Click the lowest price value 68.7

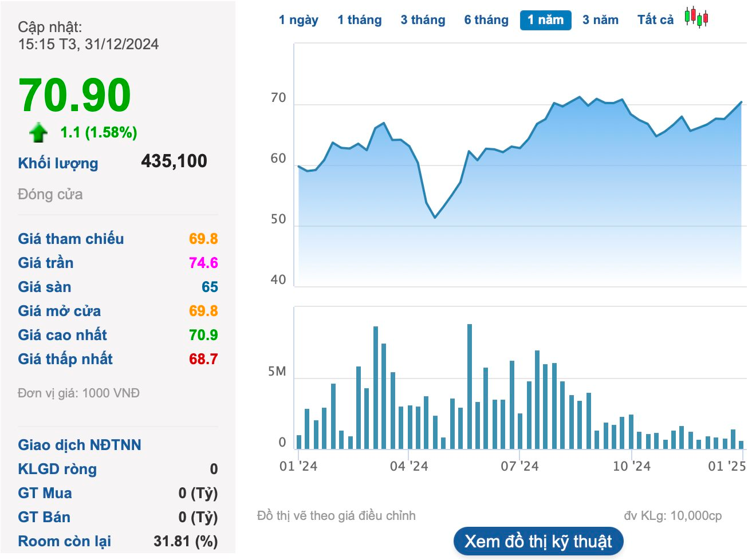(x=203, y=359)
